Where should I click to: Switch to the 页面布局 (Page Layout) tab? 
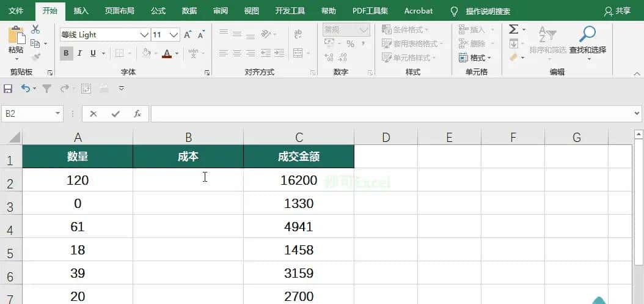(x=119, y=10)
